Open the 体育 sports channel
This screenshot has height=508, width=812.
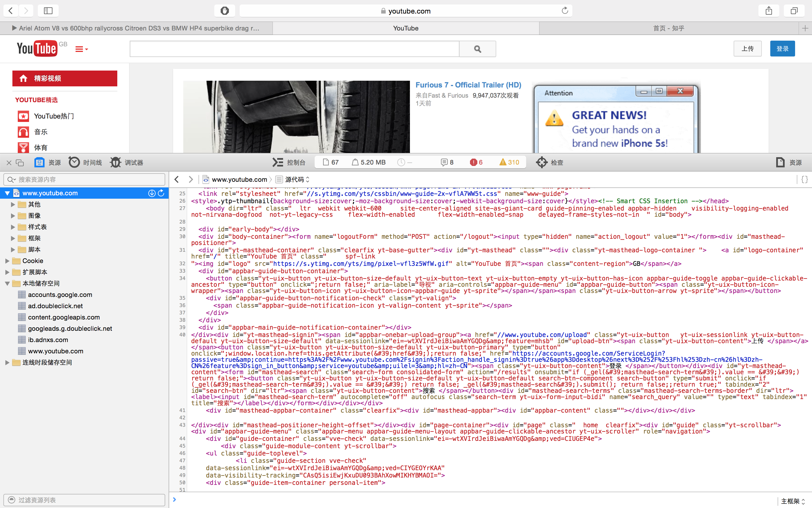tap(33, 148)
